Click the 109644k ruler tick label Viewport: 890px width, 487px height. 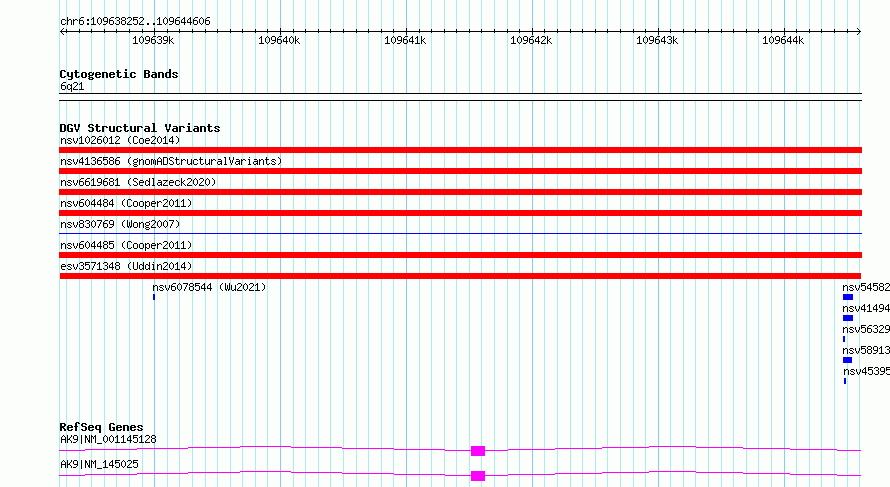783,40
